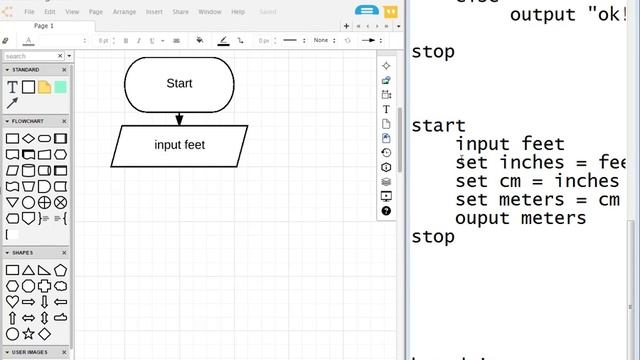Open the line style dropdown

(x=293, y=40)
